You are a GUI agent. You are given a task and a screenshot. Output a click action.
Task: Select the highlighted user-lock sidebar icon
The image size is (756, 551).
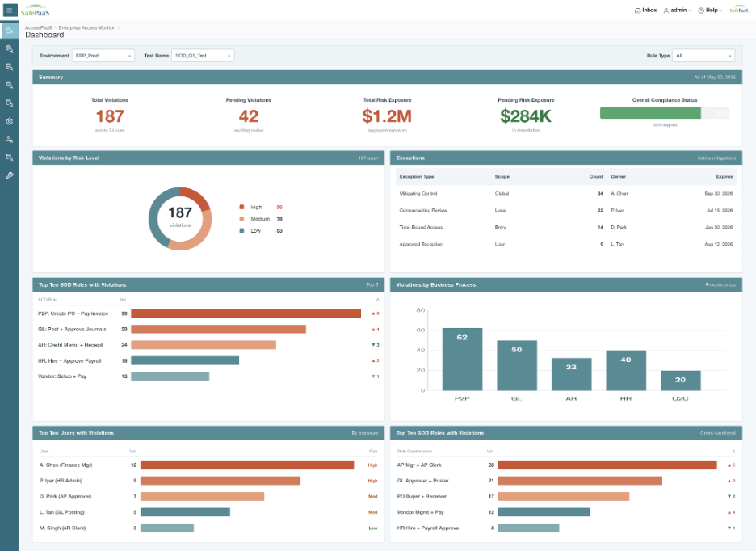[x=9, y=31]
